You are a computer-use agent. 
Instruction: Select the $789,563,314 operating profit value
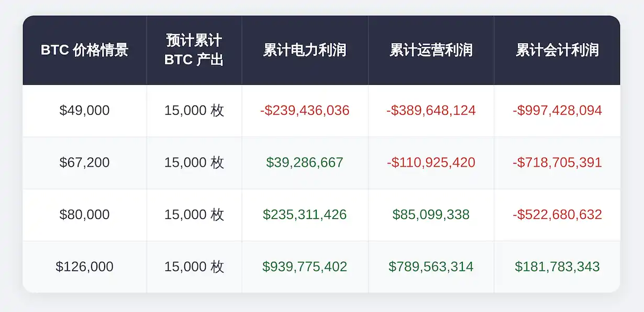[x=431, y=267]
